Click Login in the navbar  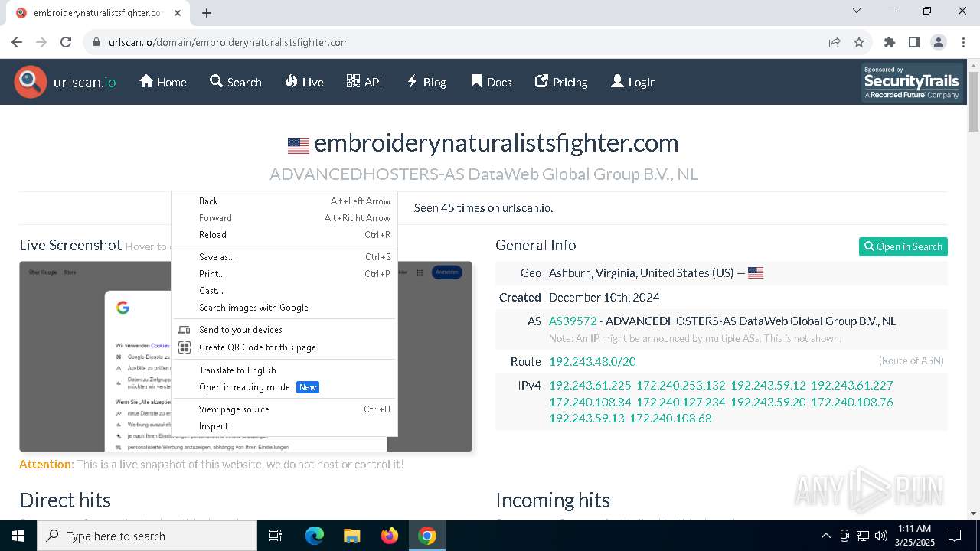click(633, 82)
